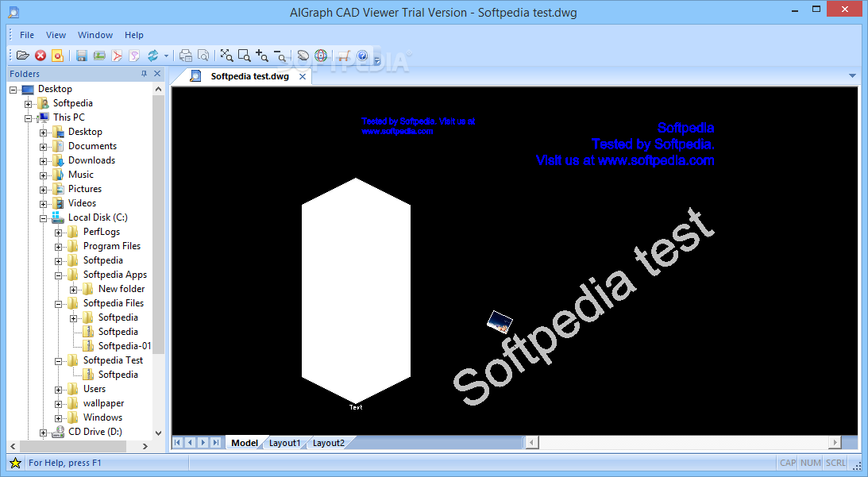The image size is (868, 477).
Task: Click folder tree scroll up arrow
Action: 158,89
